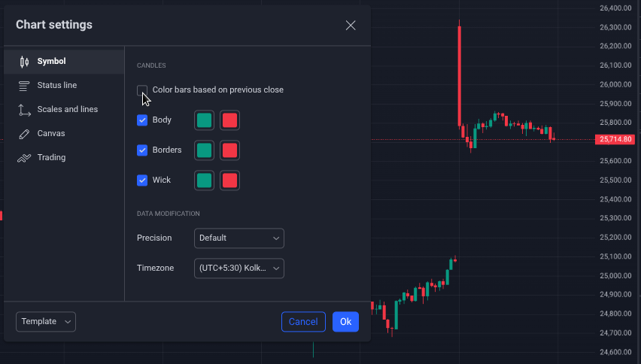
Task: Open the Precision dropdown
Action: [x=239, y=238]
